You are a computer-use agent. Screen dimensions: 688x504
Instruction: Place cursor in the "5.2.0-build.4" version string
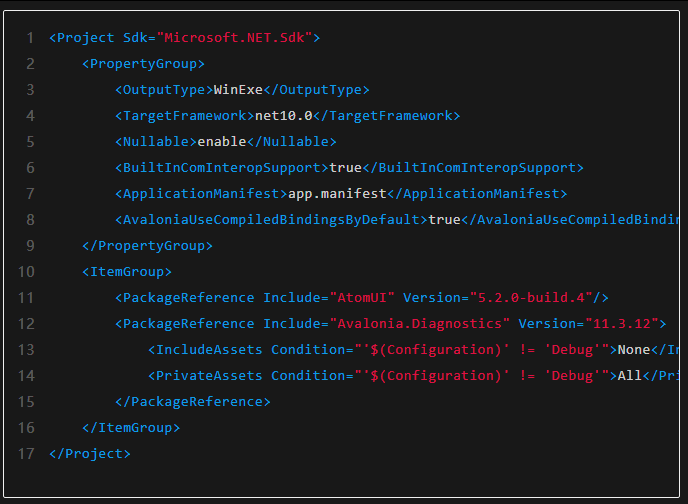click(x=531, y=298)
